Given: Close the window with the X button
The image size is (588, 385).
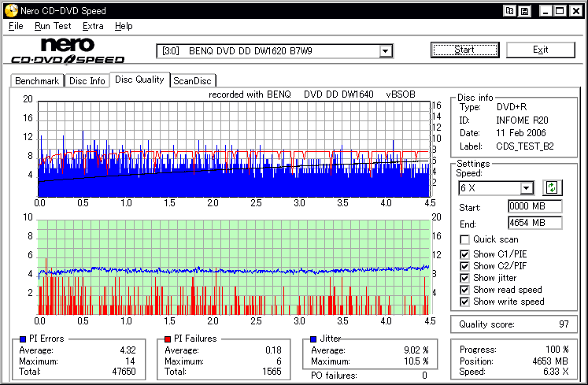Looking at the screenshot, I should (x=575, y=11).
